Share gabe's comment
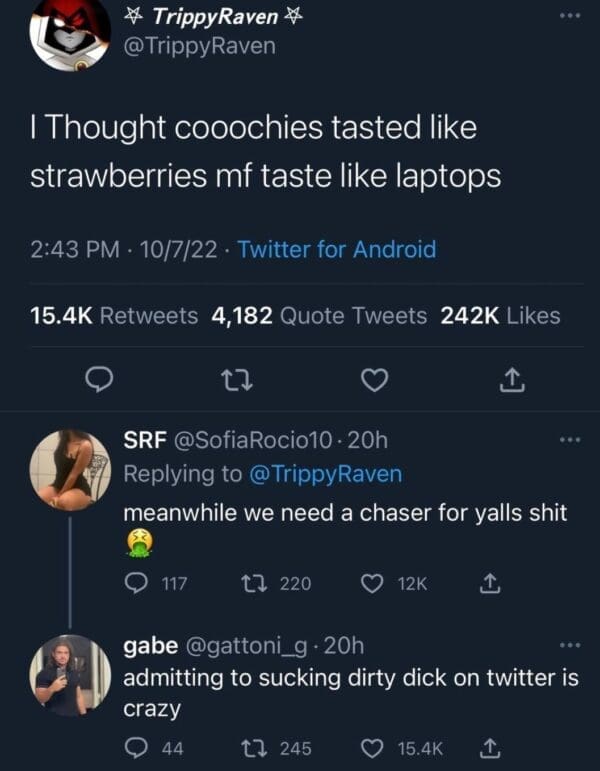This screenshot has height=771, width=600. pyautogui.click(x=491, y=747)
